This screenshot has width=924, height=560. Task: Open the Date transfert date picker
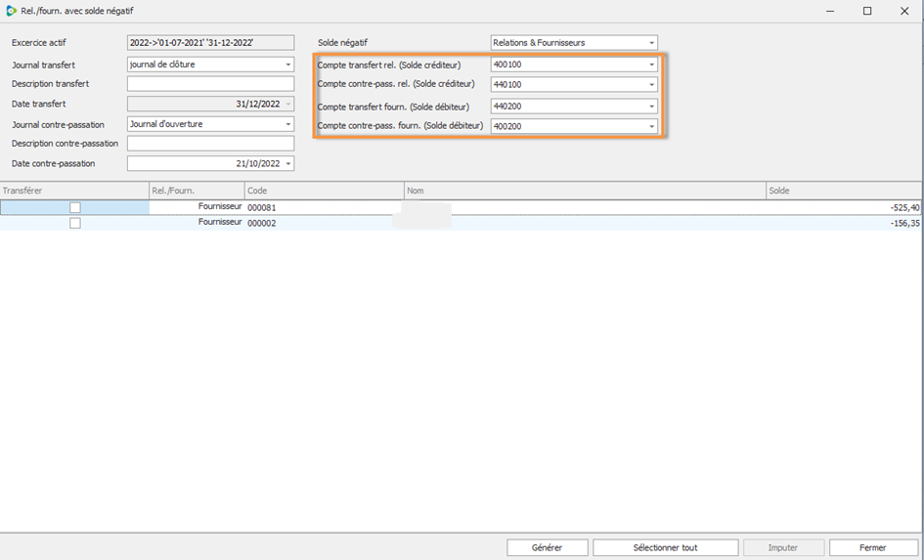pos(288,105)
